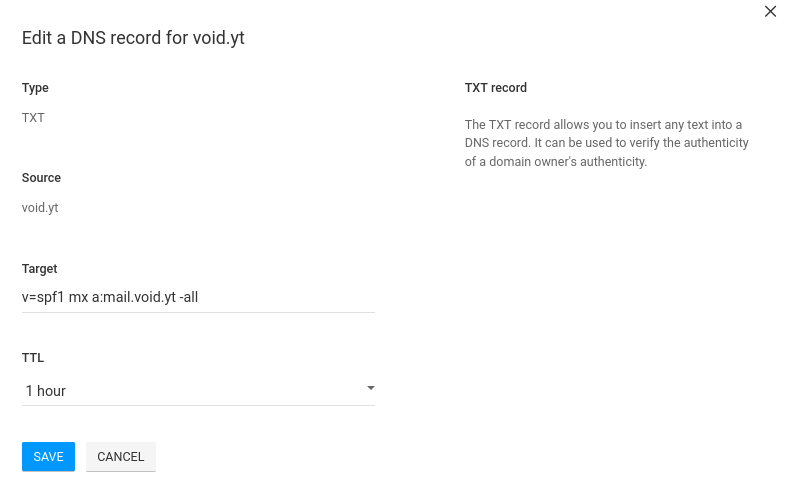Screen dimensions: 787x491
Task: Click 'a:mail.void.yt' inside the Target value
Action: tap(133, 297)
